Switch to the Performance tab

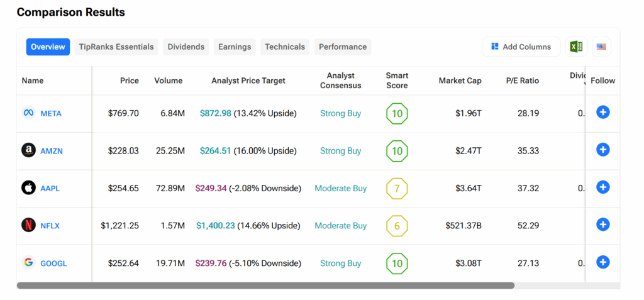click(343, 47)
